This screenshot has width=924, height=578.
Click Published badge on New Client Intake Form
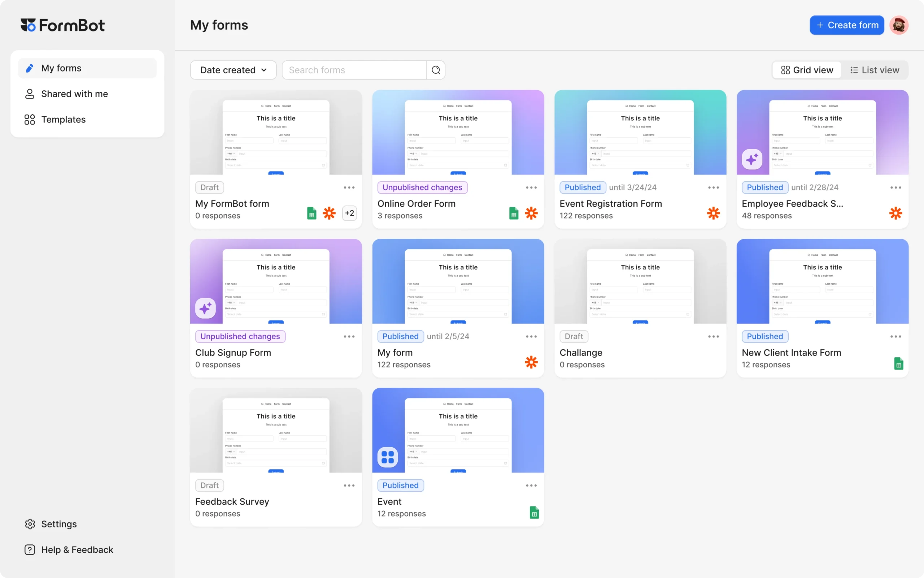tap(765, 336)
